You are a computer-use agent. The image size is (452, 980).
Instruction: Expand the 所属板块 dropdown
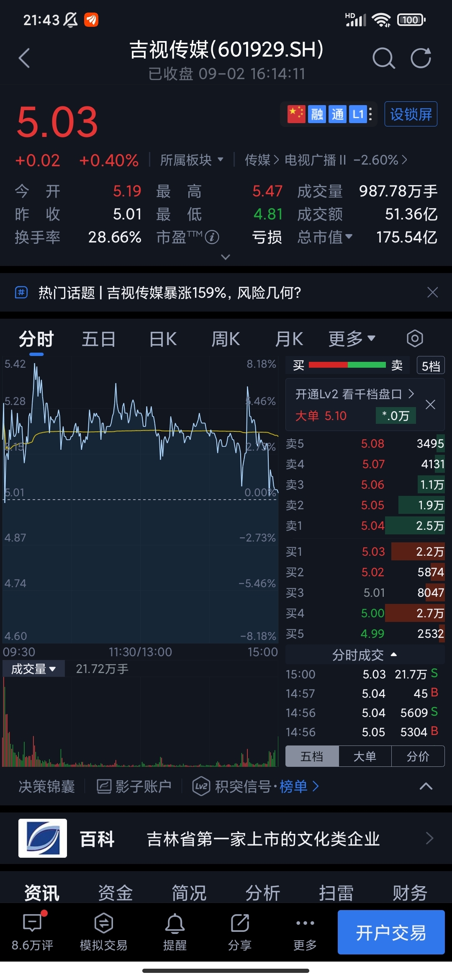[192, 160]
